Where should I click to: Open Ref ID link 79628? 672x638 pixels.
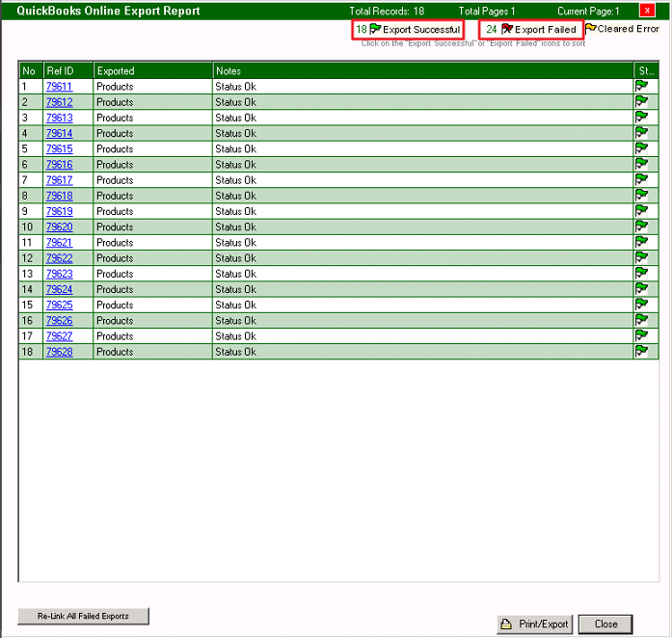pos(59,352)
